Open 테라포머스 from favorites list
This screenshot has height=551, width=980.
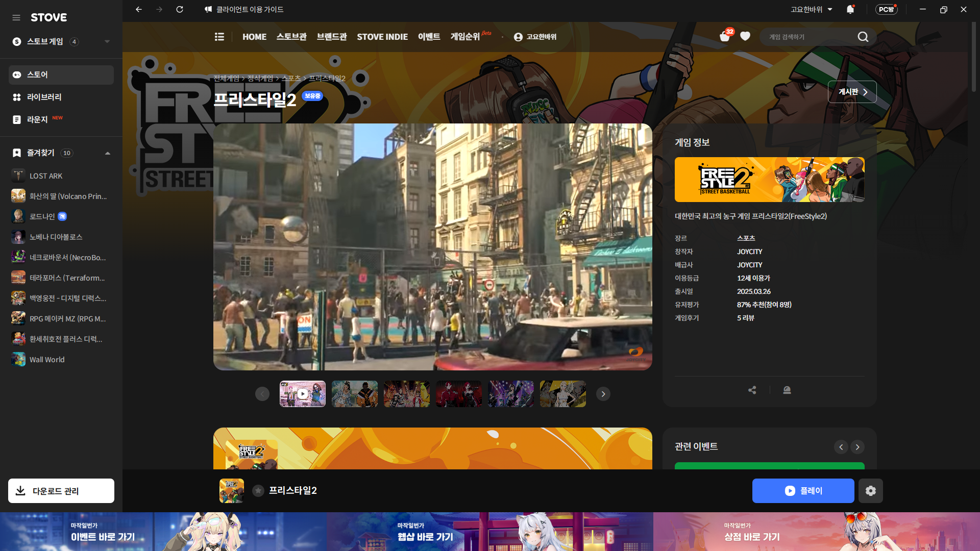tap(61, 278)
